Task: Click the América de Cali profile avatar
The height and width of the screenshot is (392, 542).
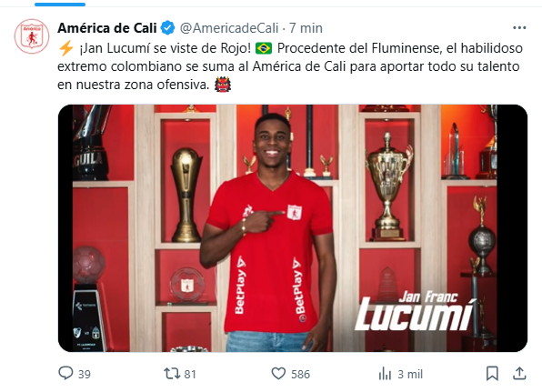Action: 32,36
